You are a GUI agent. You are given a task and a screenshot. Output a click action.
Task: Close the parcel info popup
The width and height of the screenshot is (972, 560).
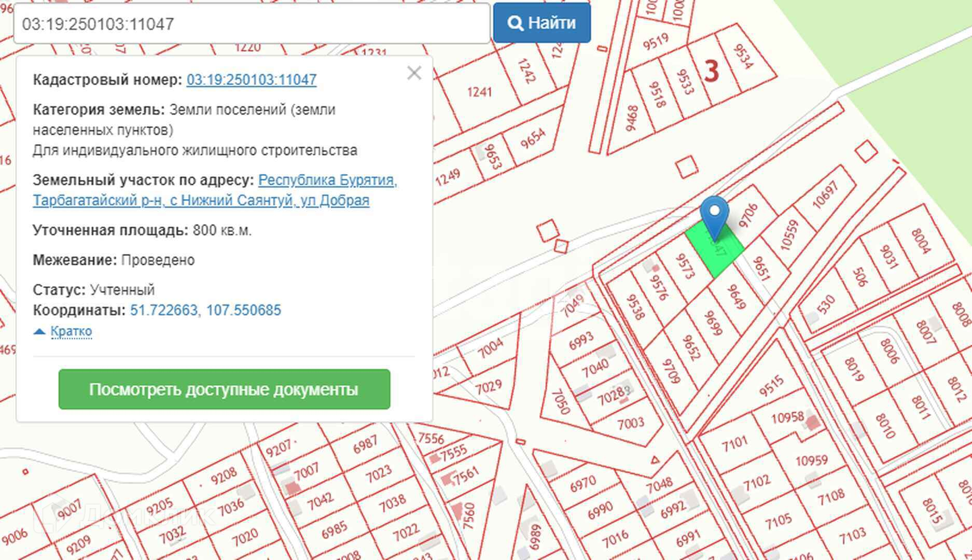click(414, 73)
